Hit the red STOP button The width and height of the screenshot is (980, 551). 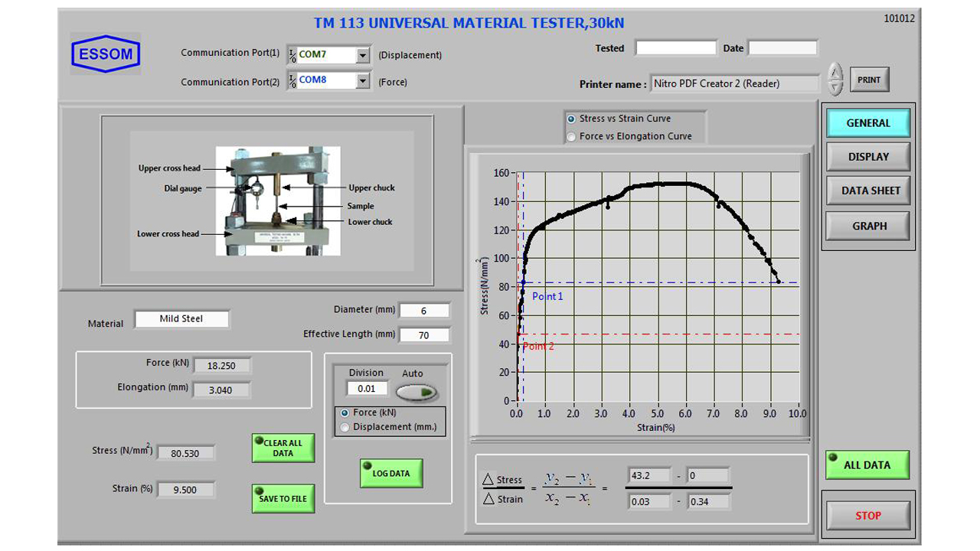(868, 516)
